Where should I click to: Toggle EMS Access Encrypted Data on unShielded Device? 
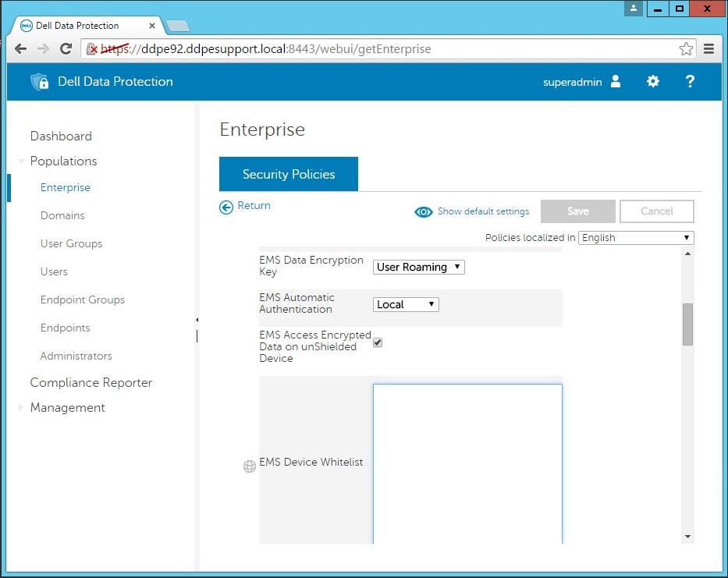(378, 342)
